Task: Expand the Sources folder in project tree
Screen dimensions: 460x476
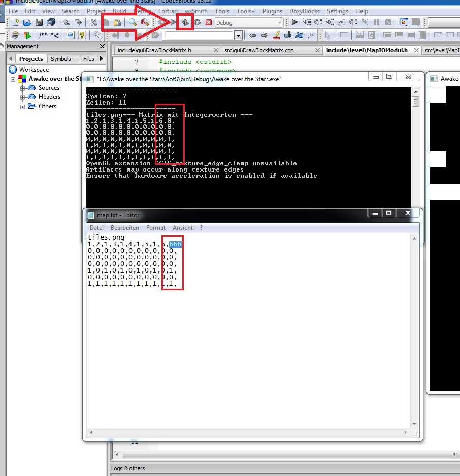Action: pos(23,88)
